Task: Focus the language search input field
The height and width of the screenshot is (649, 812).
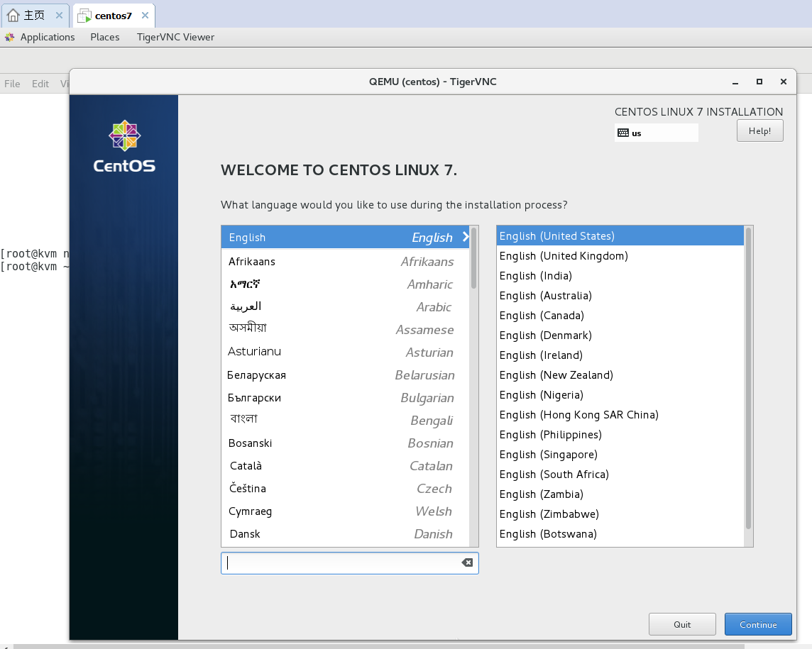Action: coord(349,563)
